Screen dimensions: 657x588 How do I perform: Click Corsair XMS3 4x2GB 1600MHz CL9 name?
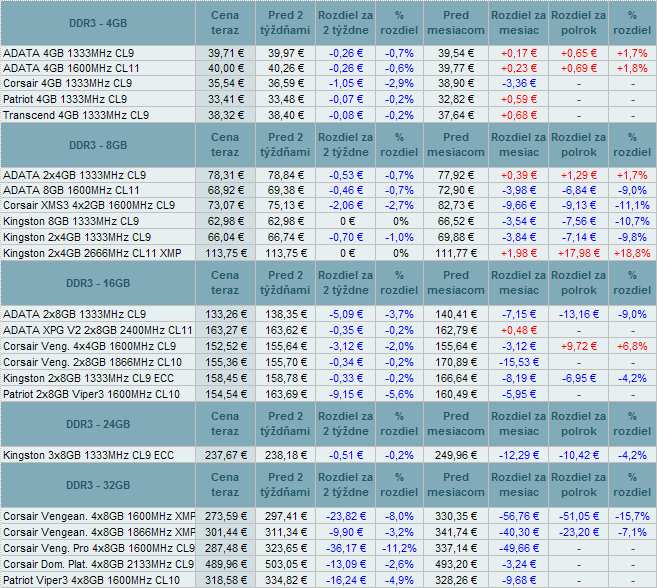(x=89, y=205)
